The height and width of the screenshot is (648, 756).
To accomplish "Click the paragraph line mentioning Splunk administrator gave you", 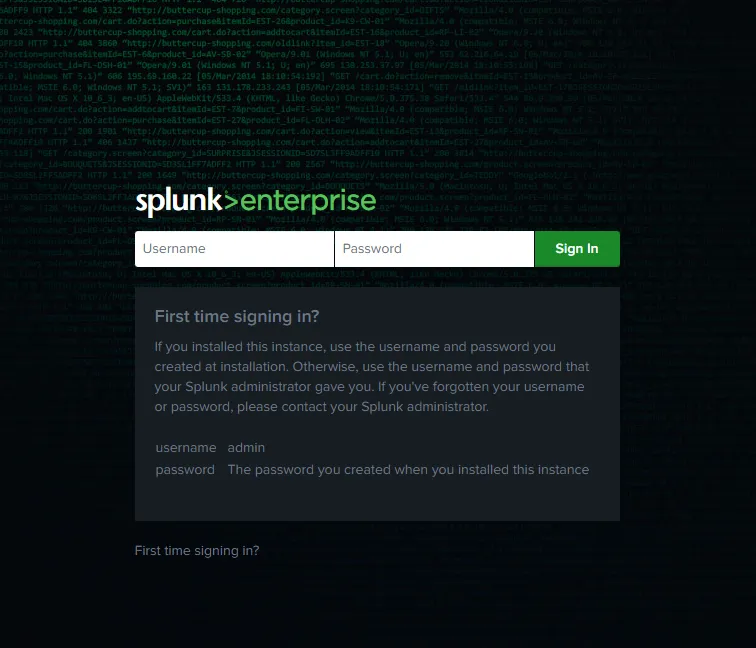I will click(x=369, y=387).
